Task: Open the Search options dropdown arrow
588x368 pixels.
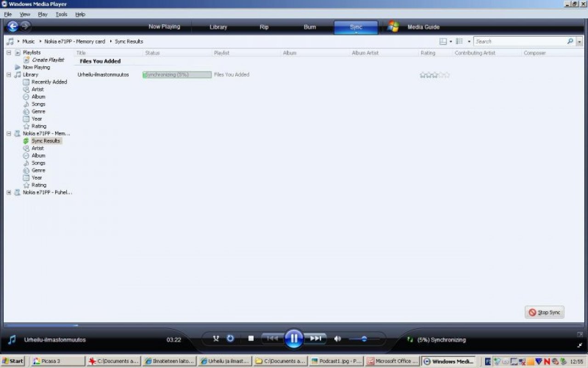Action: [x=579, y=41]
